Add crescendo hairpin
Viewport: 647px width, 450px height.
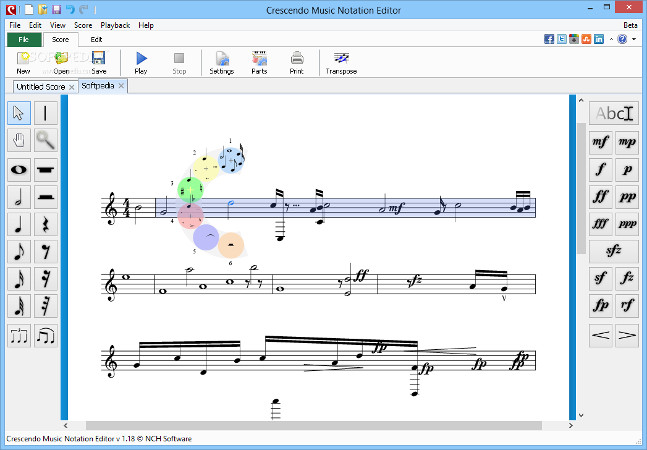pos(601,335)
